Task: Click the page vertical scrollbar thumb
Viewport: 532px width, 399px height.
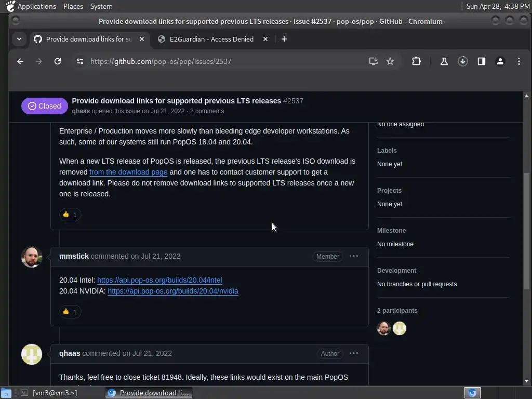Action: pyautogui.click(x=526, y=231)
